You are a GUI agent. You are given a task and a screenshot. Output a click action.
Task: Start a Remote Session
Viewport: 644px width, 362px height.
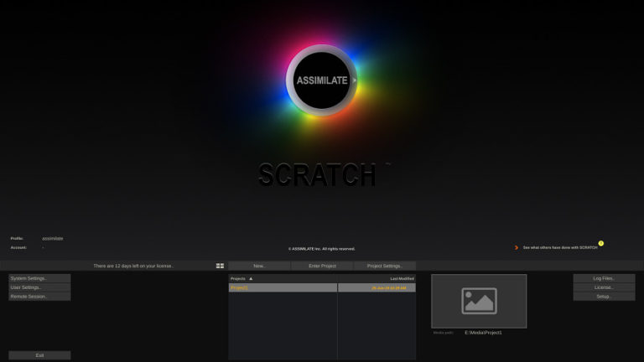tap(39, 297)
